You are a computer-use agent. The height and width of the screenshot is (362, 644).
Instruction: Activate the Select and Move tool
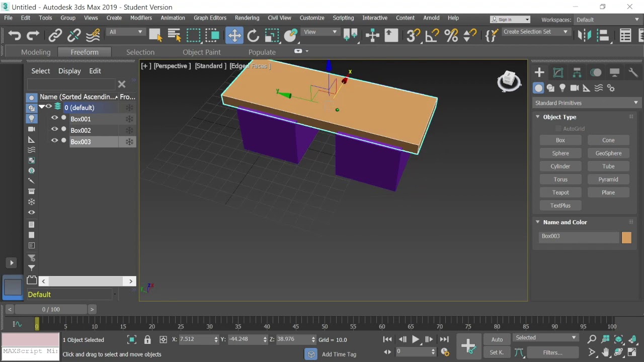(234, 35)
